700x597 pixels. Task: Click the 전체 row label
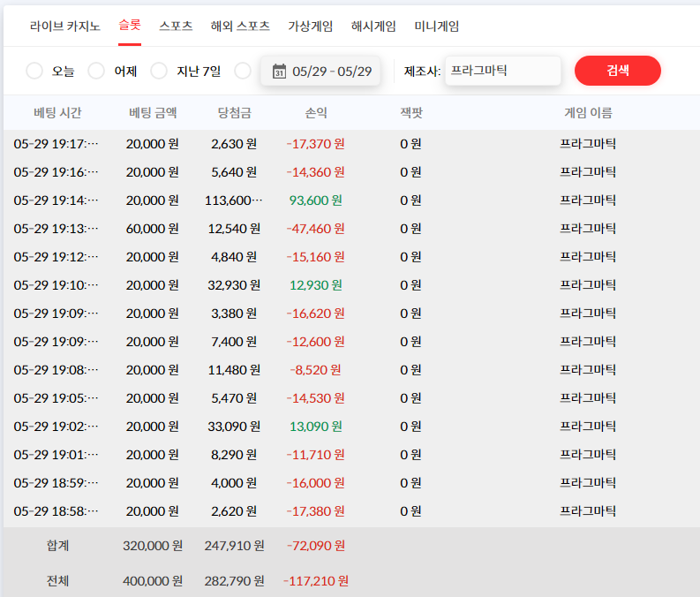tap(57, 580)
